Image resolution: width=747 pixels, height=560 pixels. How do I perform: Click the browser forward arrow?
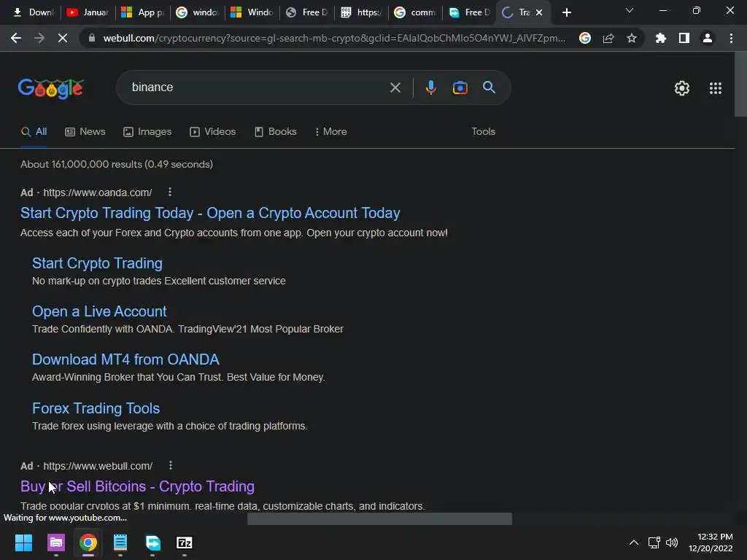tap(39, 38)
